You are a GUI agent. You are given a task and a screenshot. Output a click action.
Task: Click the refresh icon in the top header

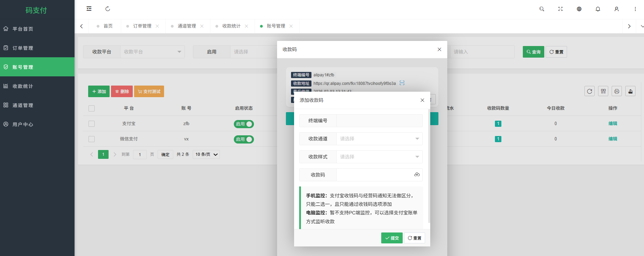point(108,9)
